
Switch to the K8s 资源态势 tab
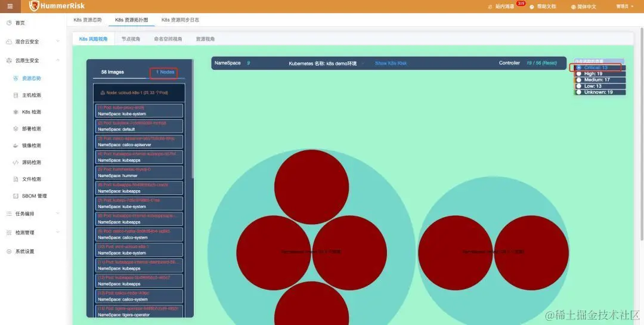[88, 20]
